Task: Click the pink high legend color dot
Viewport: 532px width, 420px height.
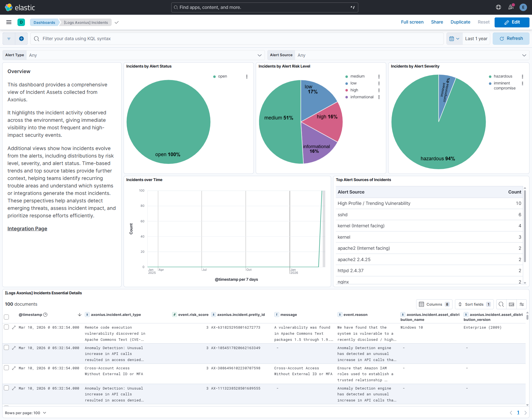Action: [x=346, y=90]
